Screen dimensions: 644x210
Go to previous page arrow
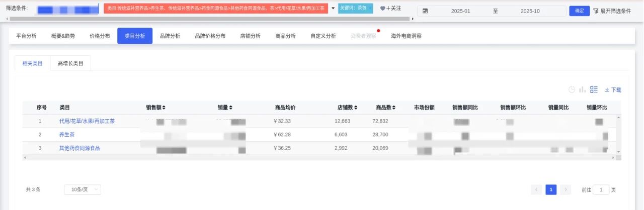(x=536, y=189)
